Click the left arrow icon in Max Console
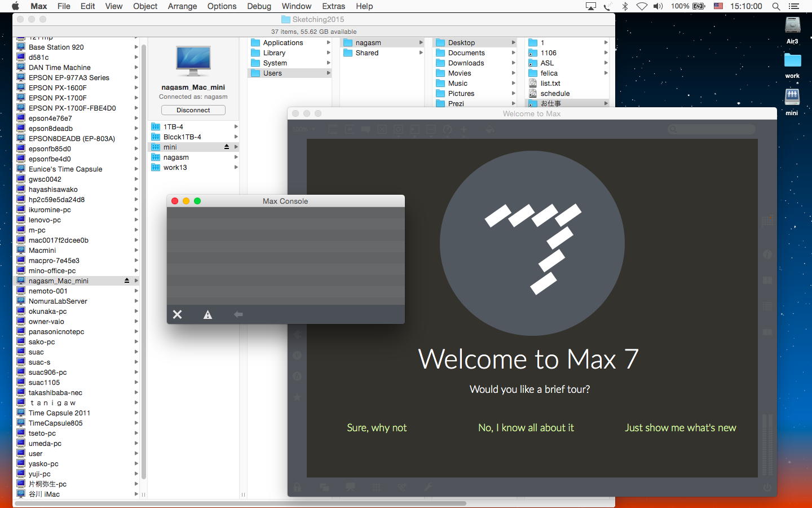The image size is (812, 508). 238,314
